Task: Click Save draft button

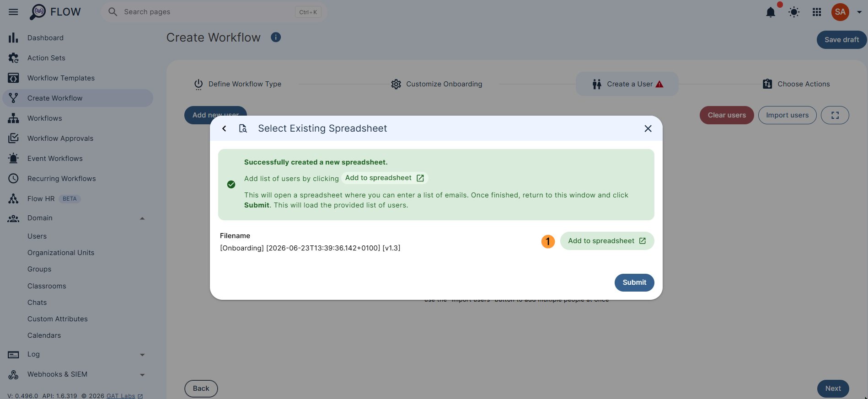Action: pyautogui.click(x=841, y=40)
